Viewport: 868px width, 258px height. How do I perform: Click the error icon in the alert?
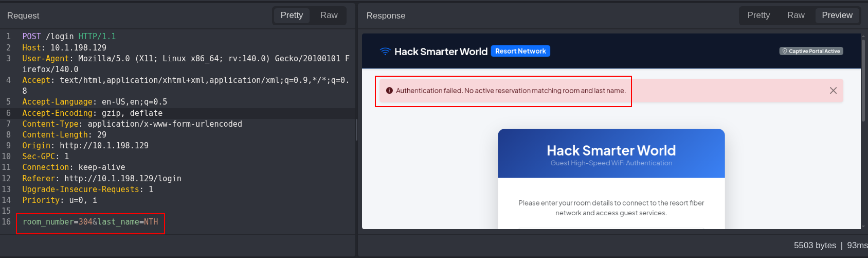[x=389, y=91]
